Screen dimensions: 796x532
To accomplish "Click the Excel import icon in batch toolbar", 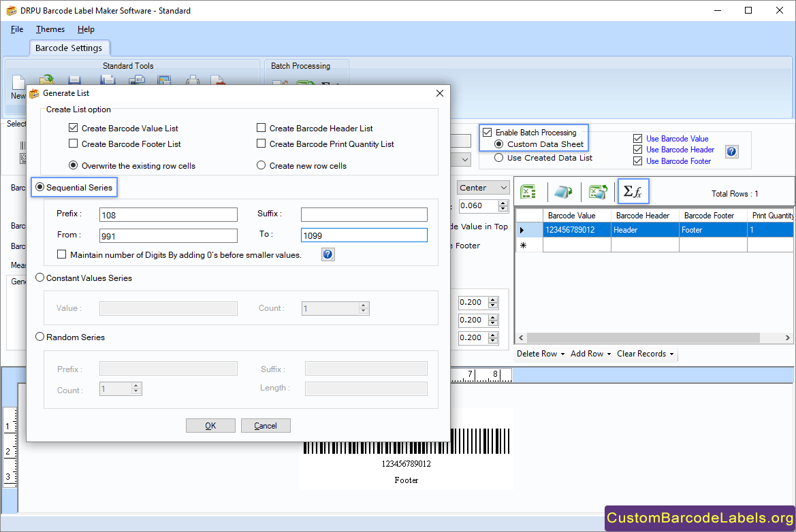I will tap(528, 192).
